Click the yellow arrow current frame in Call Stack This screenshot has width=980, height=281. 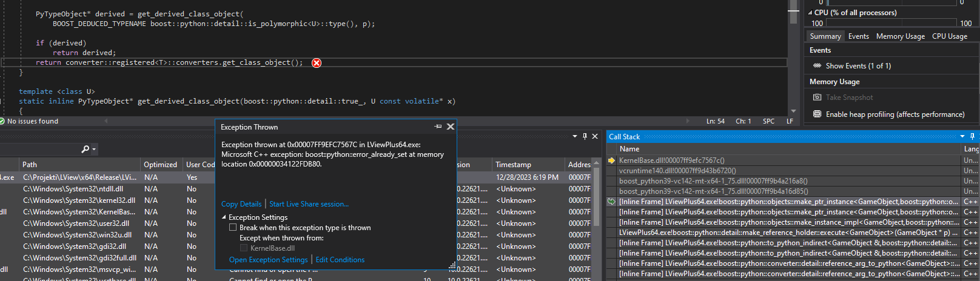[612, 160]
